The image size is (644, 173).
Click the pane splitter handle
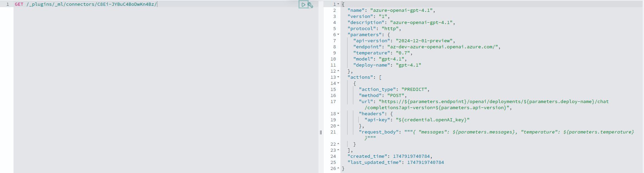pos(321,132)
